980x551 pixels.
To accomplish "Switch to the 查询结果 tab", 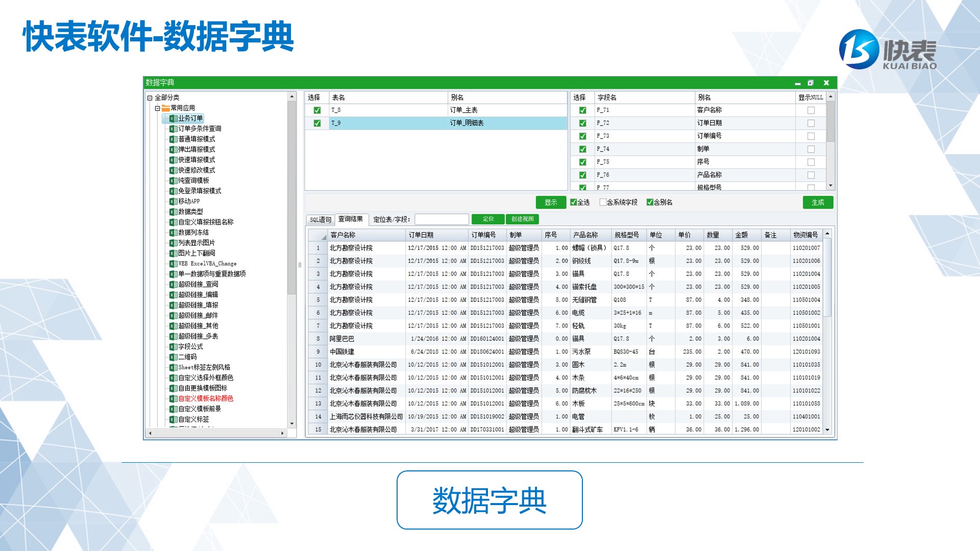I will (351, 219).
